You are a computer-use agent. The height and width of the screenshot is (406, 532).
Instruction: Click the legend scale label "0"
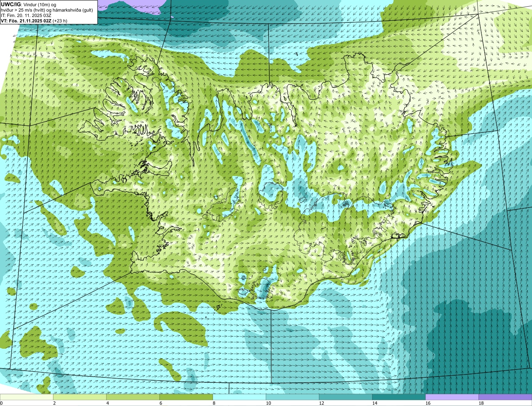tap(1, 403)
